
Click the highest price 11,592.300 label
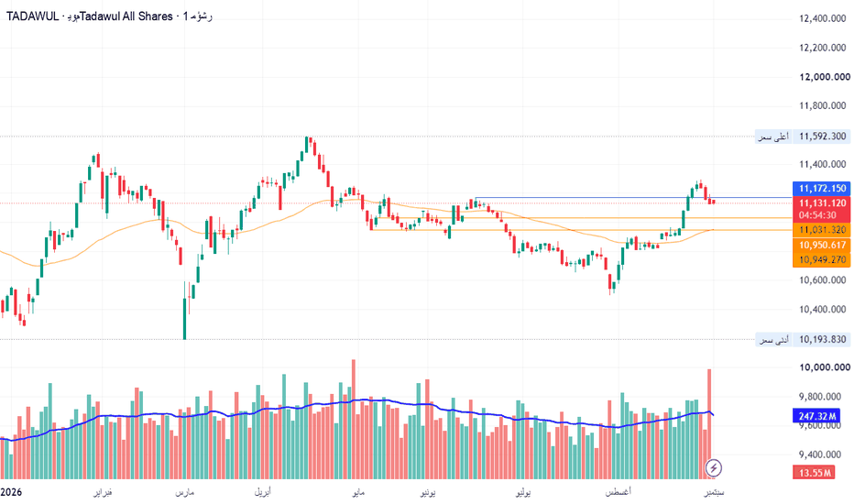coord(821,137)
